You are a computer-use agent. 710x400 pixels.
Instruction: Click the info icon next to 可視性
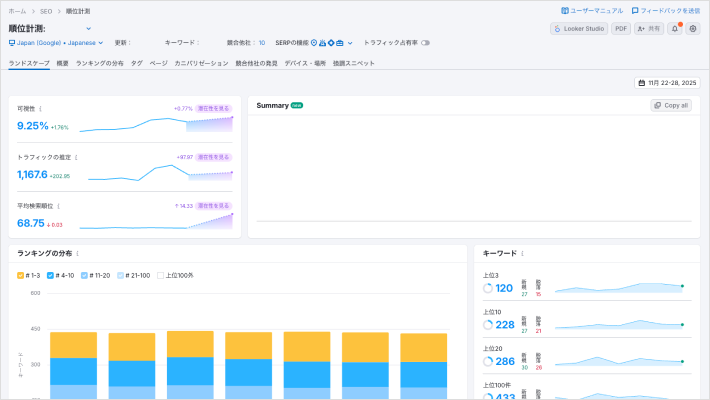[x=41, y=109]
